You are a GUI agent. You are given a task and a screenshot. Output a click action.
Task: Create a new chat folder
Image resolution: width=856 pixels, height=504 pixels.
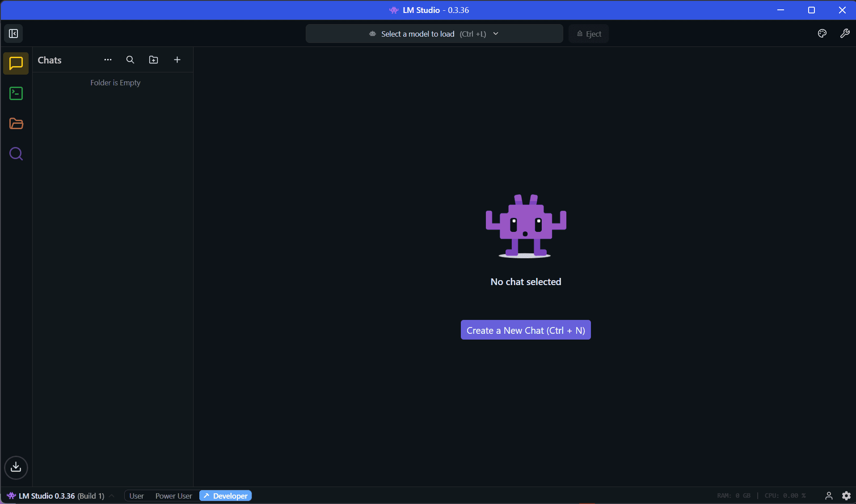[153, 60]
